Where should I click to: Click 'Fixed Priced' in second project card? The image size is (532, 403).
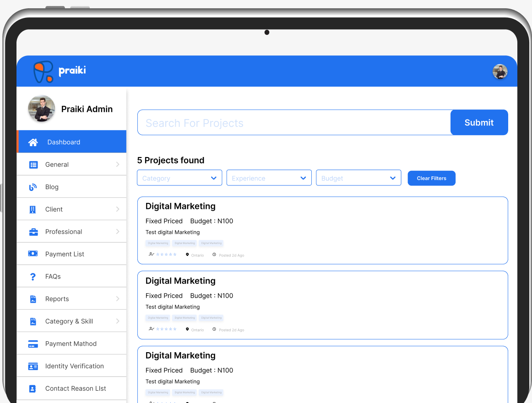coord(164,296)
